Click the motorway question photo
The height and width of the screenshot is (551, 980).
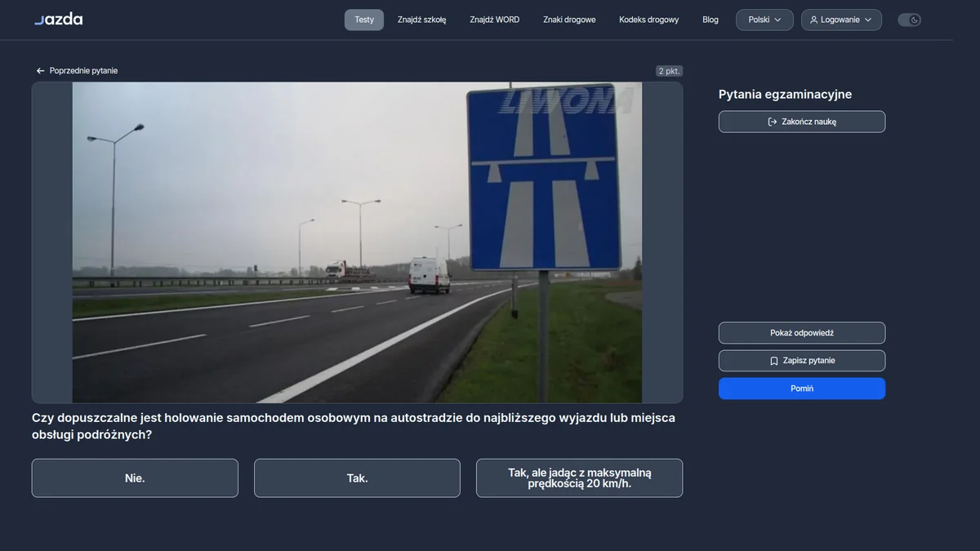coord(357,242)
